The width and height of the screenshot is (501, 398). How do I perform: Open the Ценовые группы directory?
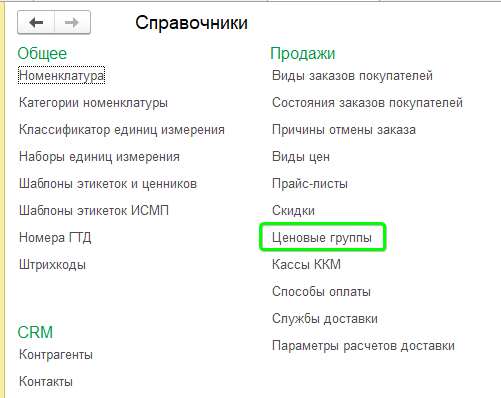coord(322,238)
